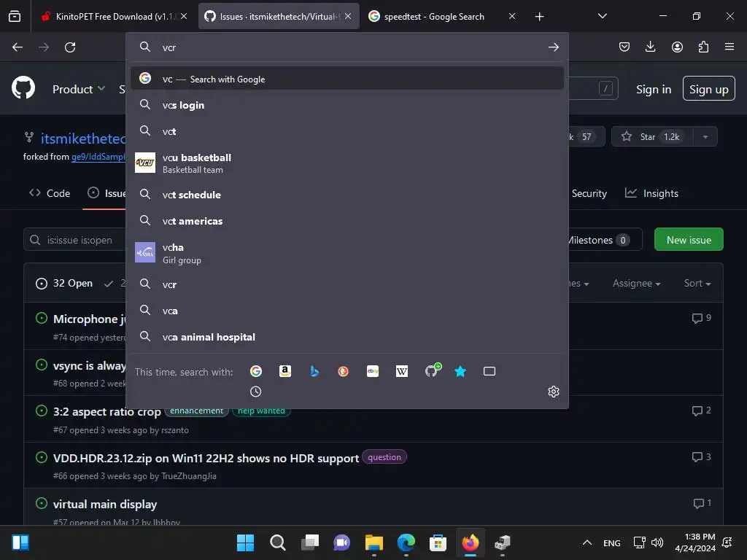Search this time with DuckDuckGo icon
The image size is (747, 560).
(x=343, y=371)
